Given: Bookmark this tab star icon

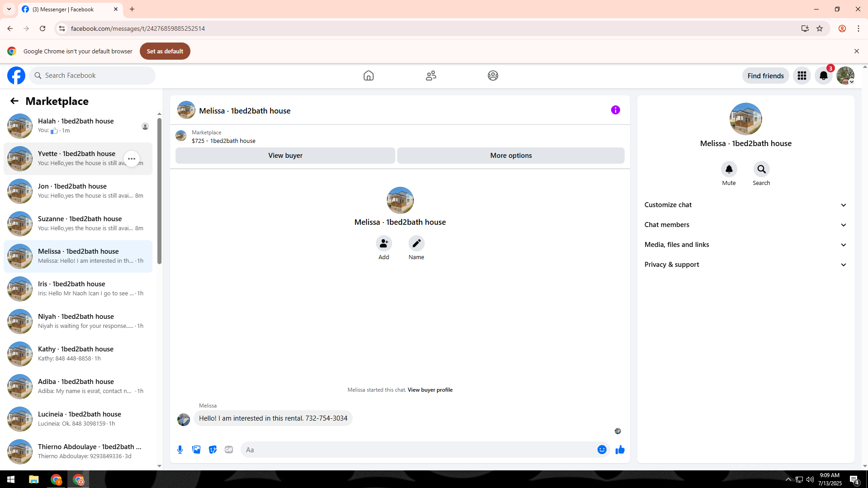Looking at the screenshot, I should point(820,28).
